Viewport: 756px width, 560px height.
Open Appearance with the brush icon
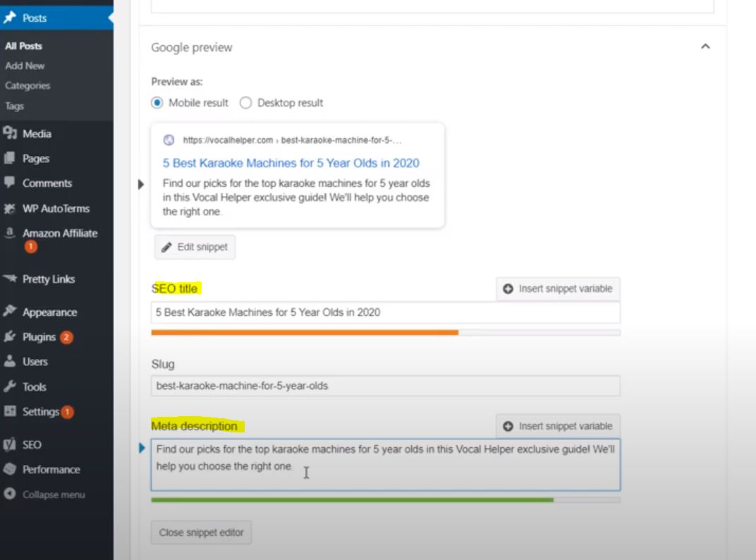click(x=13, y=312)
